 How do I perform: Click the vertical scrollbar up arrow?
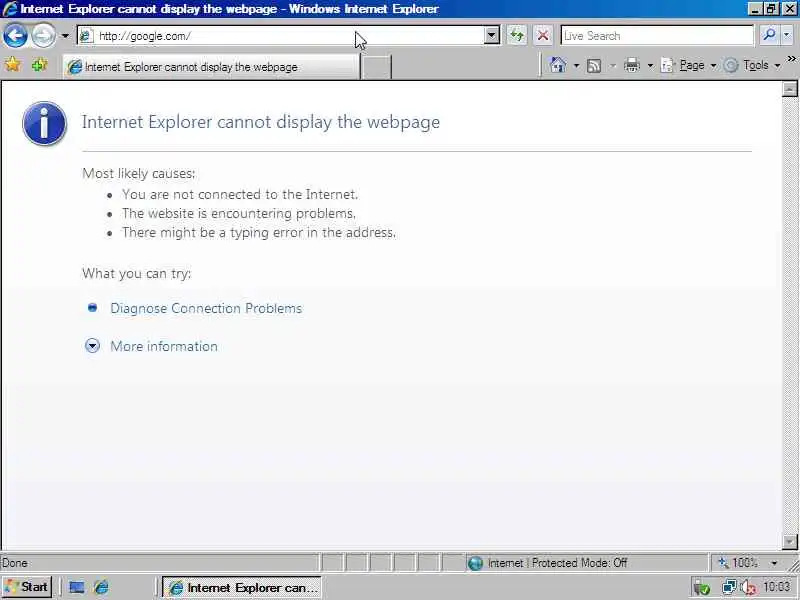(789, 89)
